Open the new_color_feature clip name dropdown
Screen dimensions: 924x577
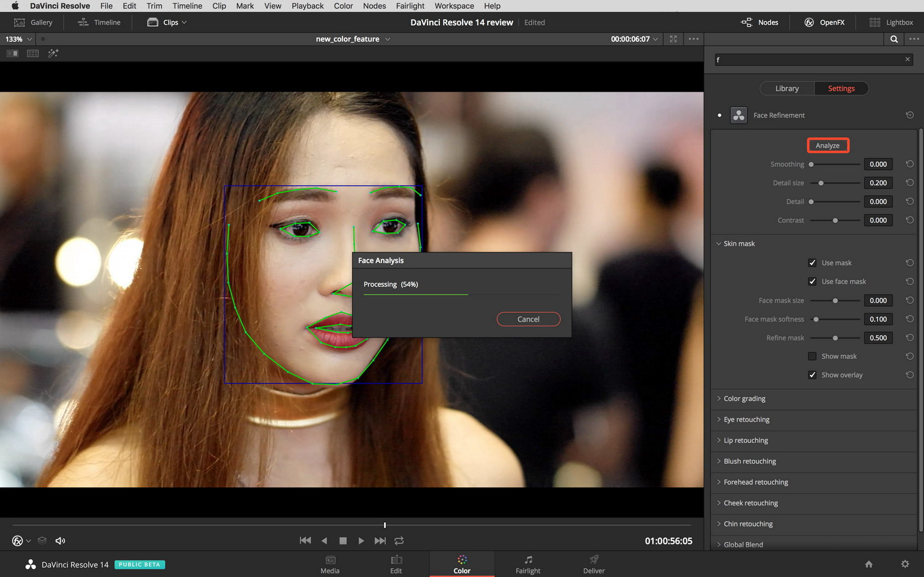[353, 39]
